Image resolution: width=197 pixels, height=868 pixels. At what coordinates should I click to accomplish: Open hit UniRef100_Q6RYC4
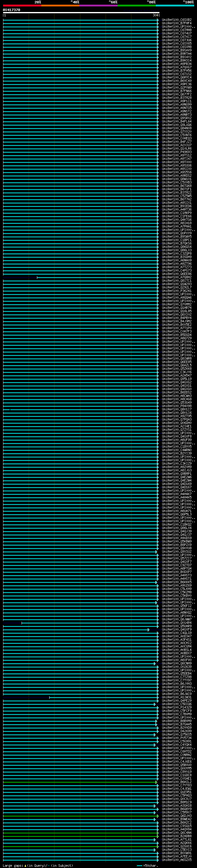point(177,78)
